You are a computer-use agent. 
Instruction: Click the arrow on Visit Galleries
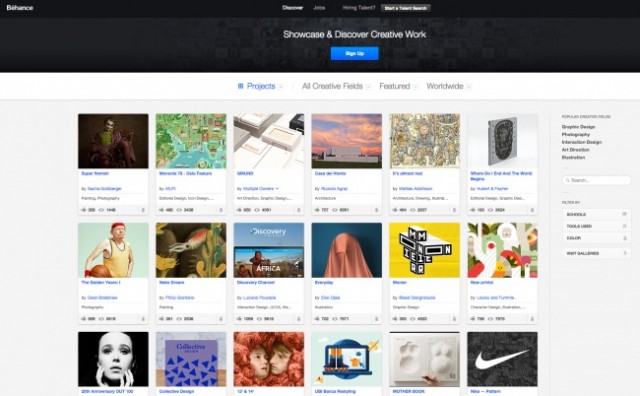point(624,253)
